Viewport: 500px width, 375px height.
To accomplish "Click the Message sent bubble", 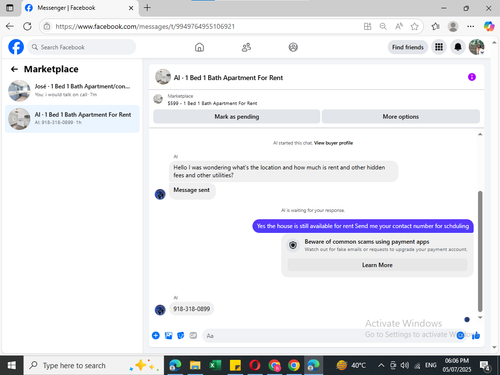I will pos(192,190).
